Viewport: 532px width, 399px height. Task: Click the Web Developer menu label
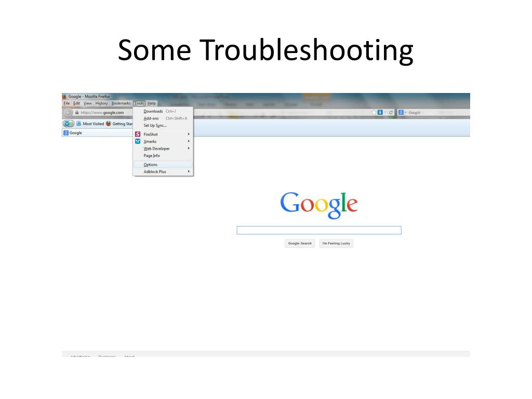pyautogui.click(x=156, y=149)
